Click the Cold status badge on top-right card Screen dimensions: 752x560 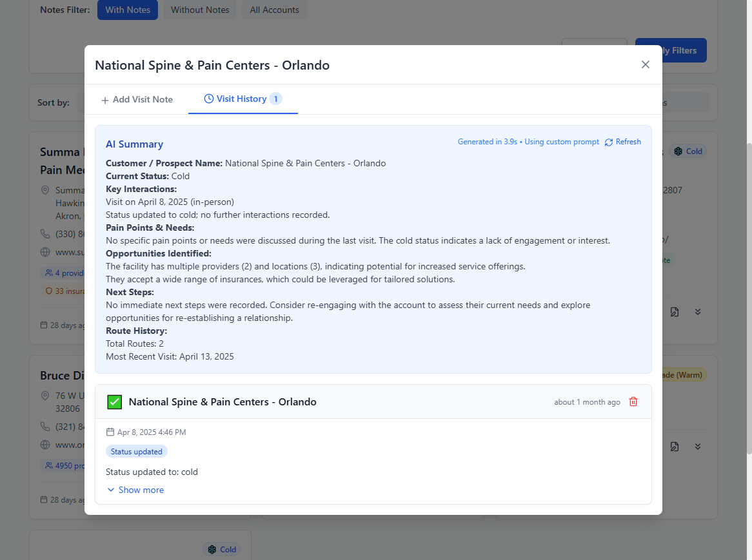click(x=688, y=151)
